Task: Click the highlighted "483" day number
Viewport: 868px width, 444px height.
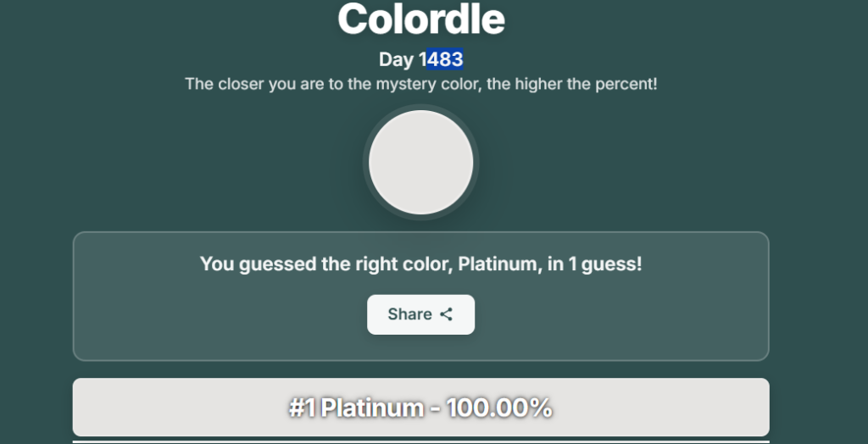Action: (x=445, y=59)
